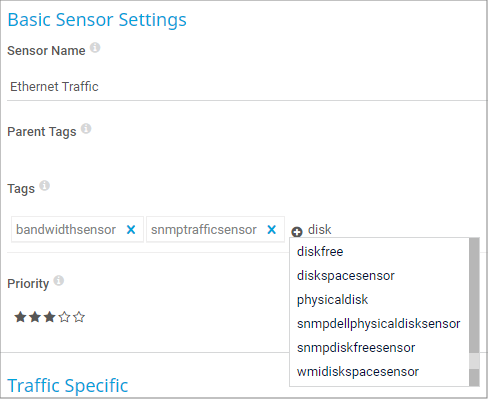Remove the bandwidthsensor tag
Screen dimensions: 488x399
point(131,229)
